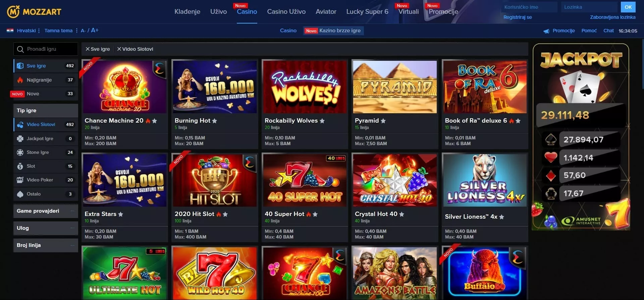Open the Rockabilly Wolves game thumbnail

coord(305,87)
